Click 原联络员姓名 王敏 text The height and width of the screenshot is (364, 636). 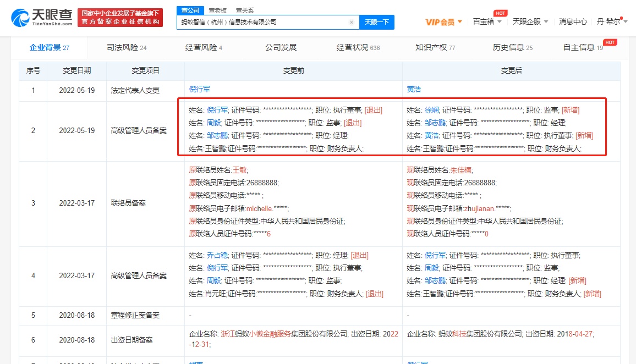218,170
